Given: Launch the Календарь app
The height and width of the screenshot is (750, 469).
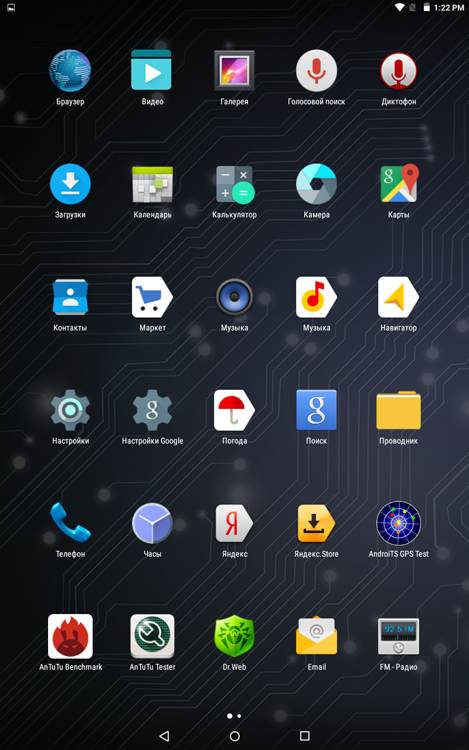Looking at the screenshot, I should pyautogui.click(x=152, y=184).
